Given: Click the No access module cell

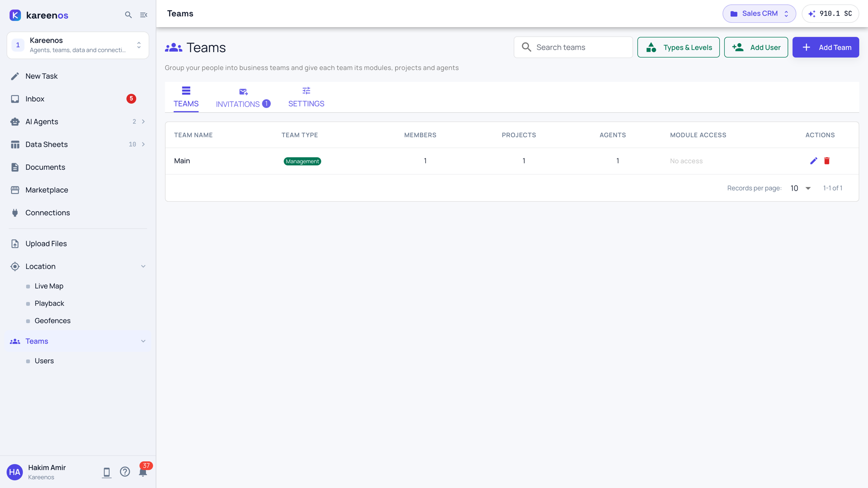Looking at the screenshot, I should 686,161.
